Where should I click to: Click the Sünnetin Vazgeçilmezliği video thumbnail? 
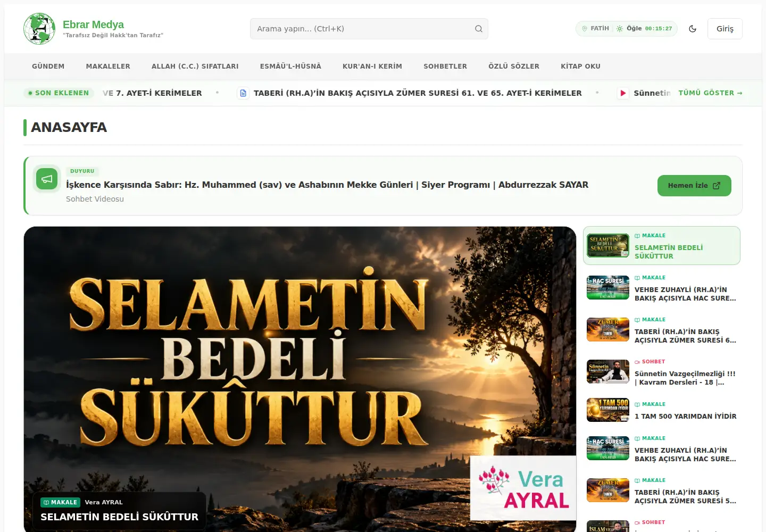[x=608, y=372]
